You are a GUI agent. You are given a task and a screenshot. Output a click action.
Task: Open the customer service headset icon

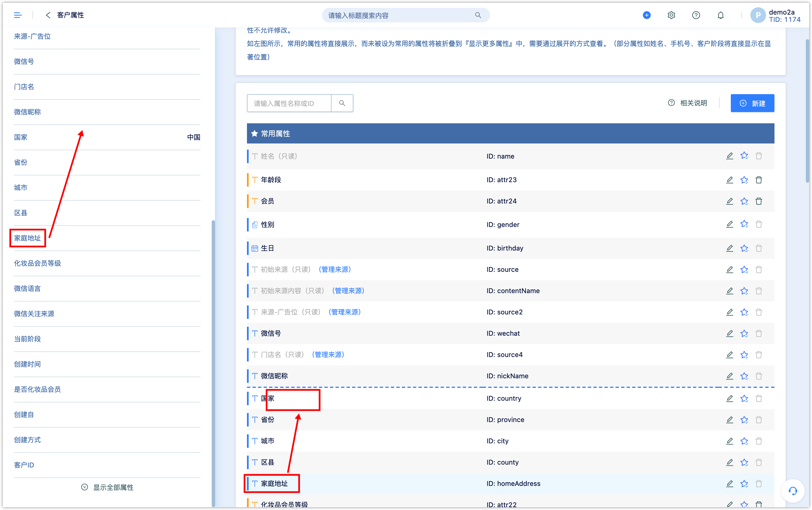click(793, 491)
